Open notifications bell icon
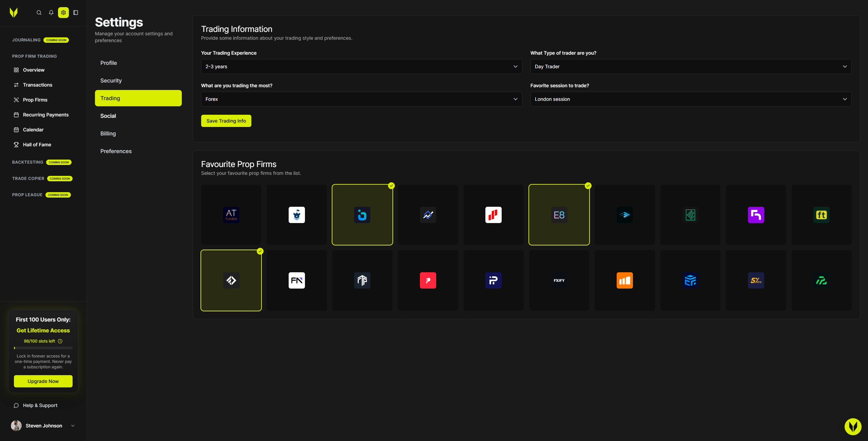 [51, 13]
